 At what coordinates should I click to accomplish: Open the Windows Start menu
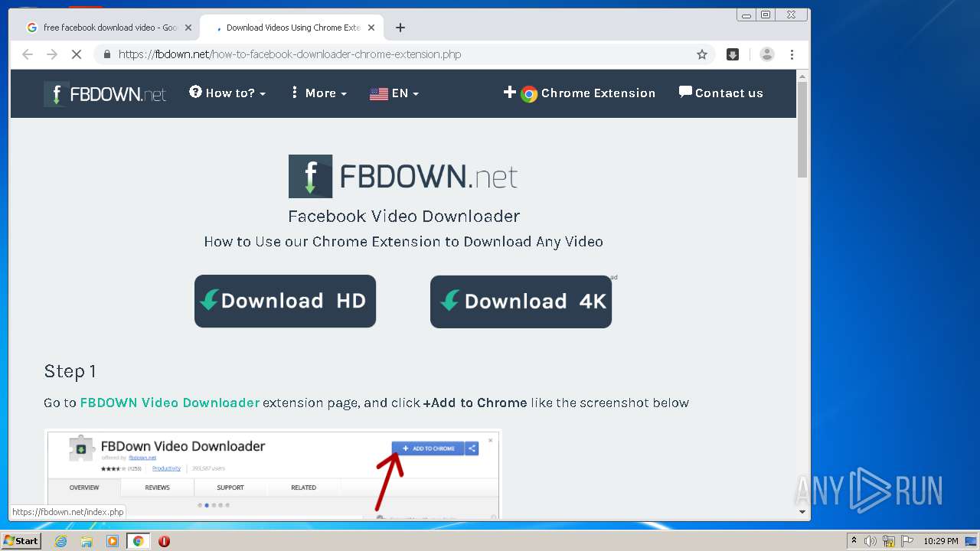click(21, 541)
